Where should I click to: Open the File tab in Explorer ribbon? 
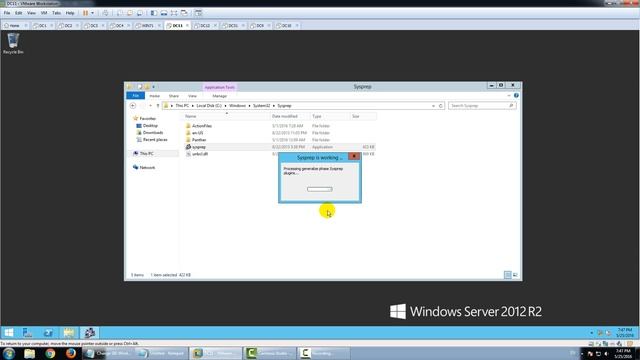[136, 96]
